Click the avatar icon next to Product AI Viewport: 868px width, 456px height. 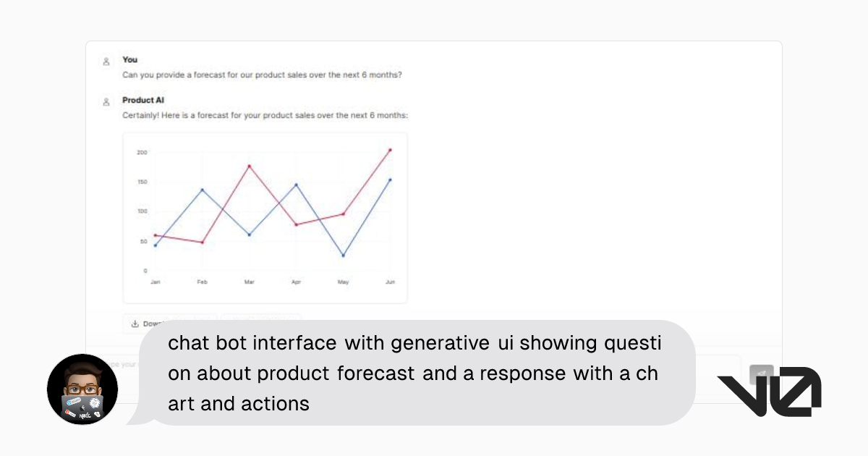tap(108, 101)
